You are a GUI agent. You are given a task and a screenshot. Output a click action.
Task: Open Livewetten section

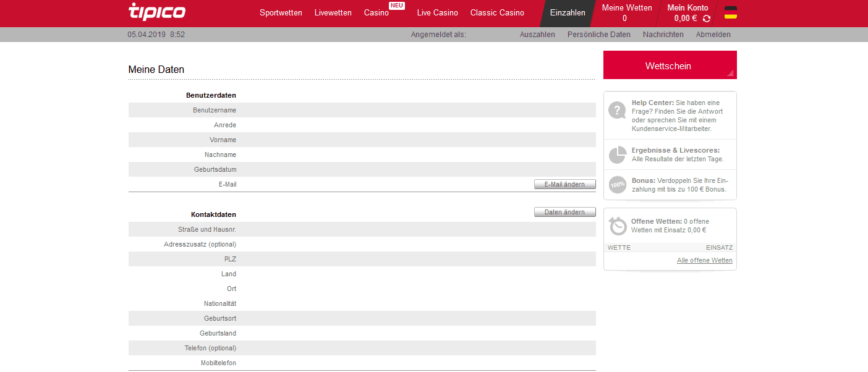coord(333,12)
